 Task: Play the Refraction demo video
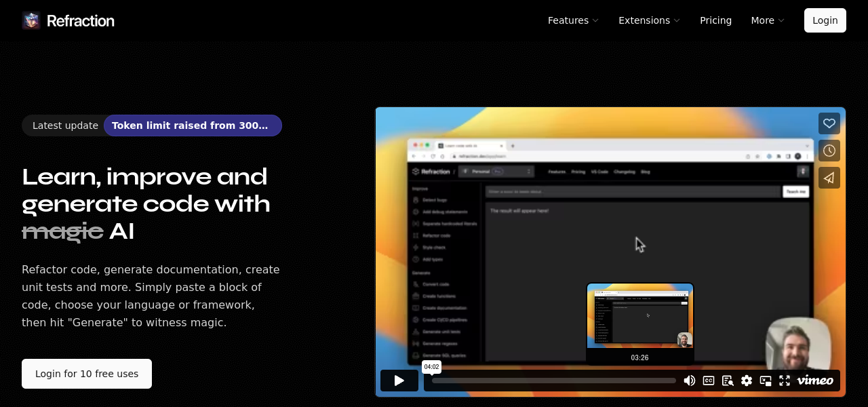tap(399, 381)
